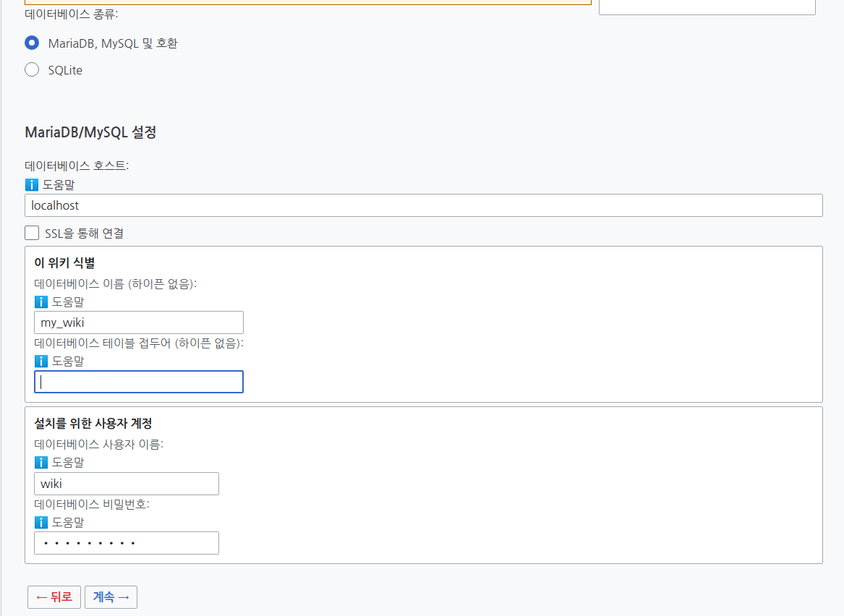Select the MariaDB, MySQL radio button
Screen dimensions: 844x616
[x=32, y=43]
